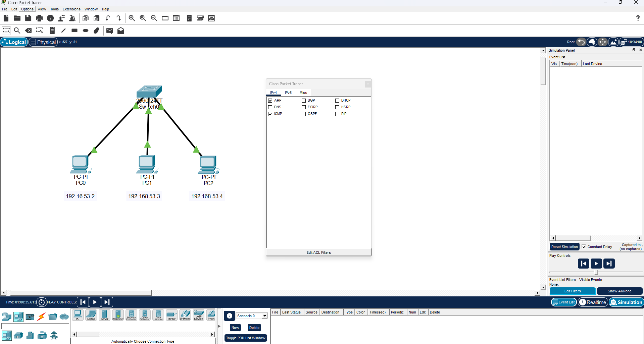Select the Delete tool
Screen dimensions: 644x344
pos(28,31)
